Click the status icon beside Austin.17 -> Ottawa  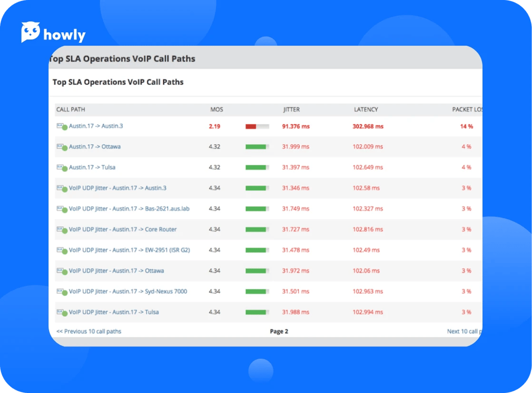coord(61,147)
